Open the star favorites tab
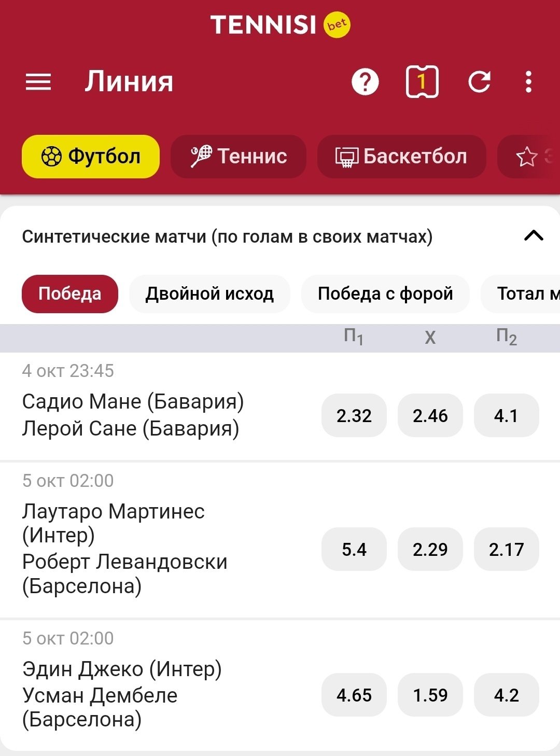The image size is (560, 756). click(529, 156)
